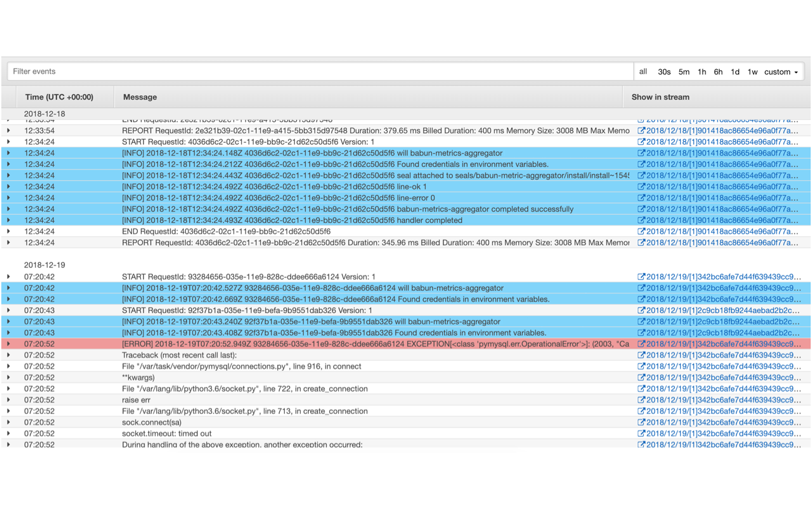812x508 pixels.
Task: Expand the line-ok 1 log row
Action: tap(9, 187)
